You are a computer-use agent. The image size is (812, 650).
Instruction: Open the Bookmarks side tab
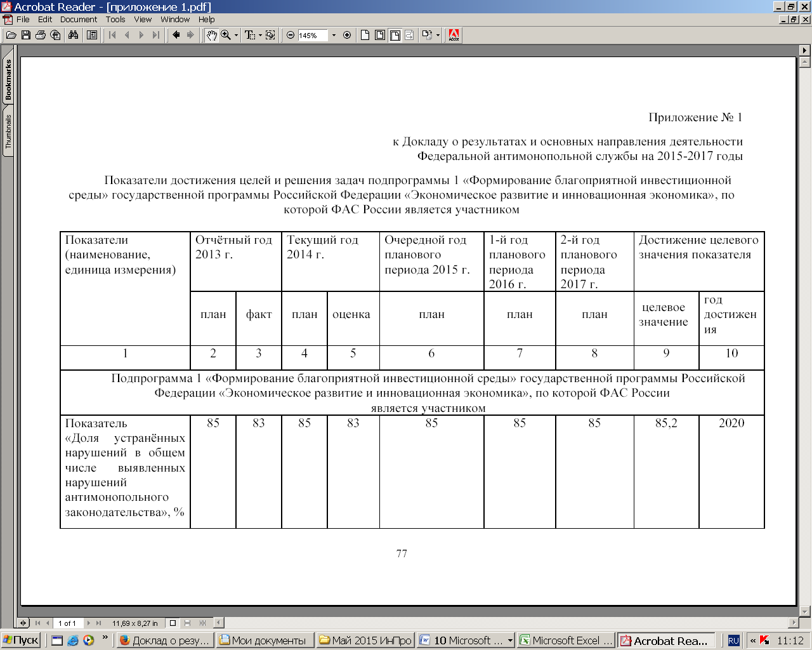[8, 81]
